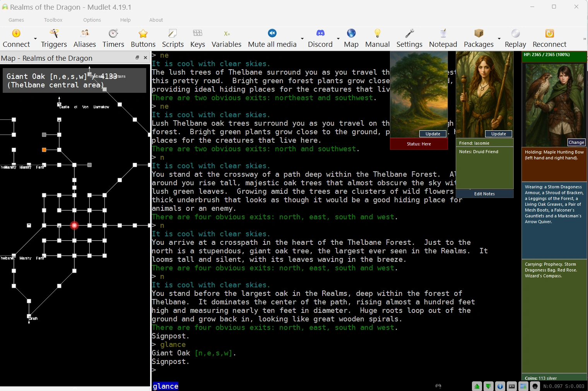Expand the Discord dropdown arrow

click(x=338, y=39)
